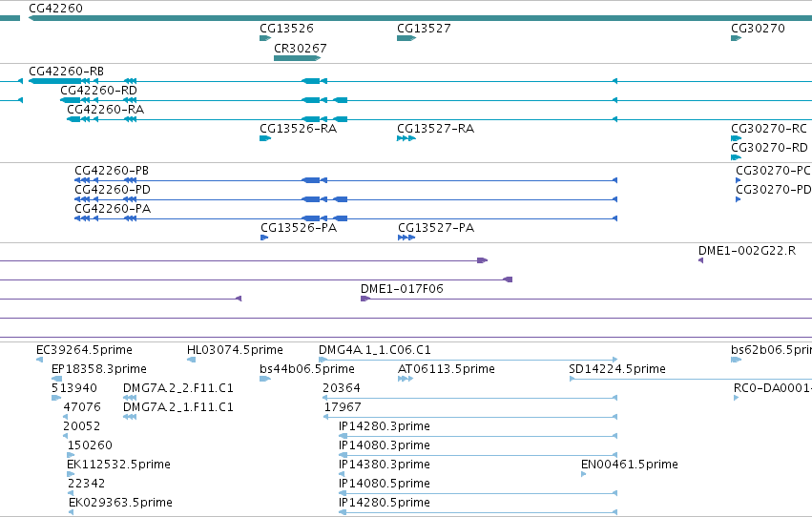Viewport: 812px width, 517px height.
Task: Select transcript CG30270-RD
Action: tap(737, 157)
